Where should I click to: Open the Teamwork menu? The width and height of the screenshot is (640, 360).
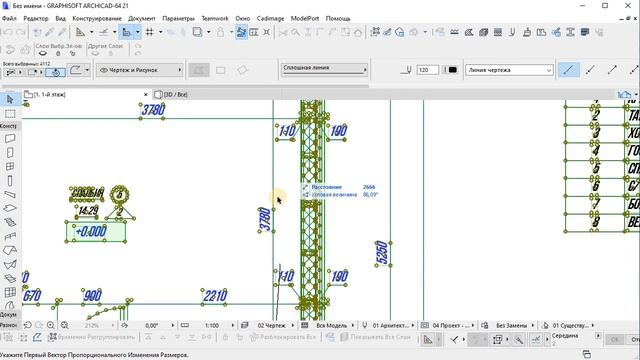215,18
